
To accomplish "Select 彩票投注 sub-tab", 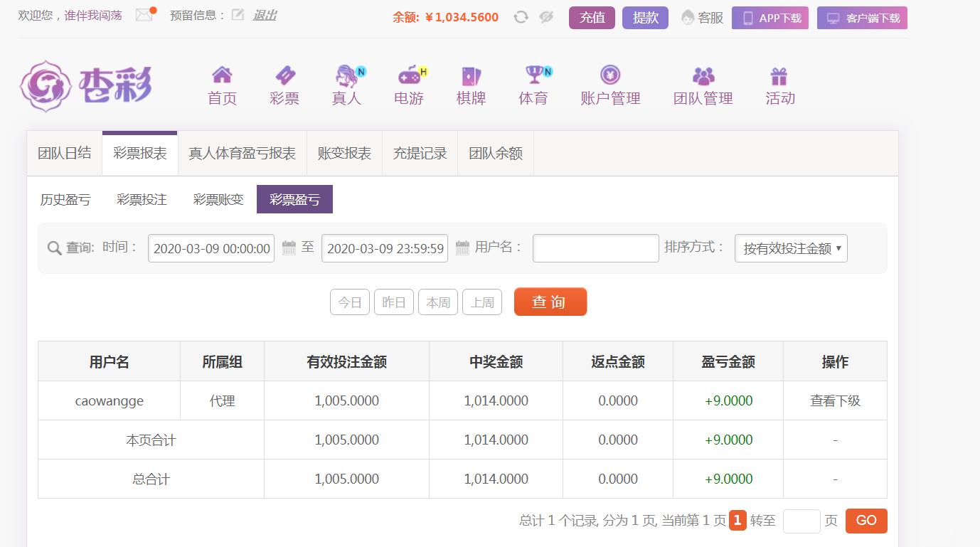I will click(142, 199).
